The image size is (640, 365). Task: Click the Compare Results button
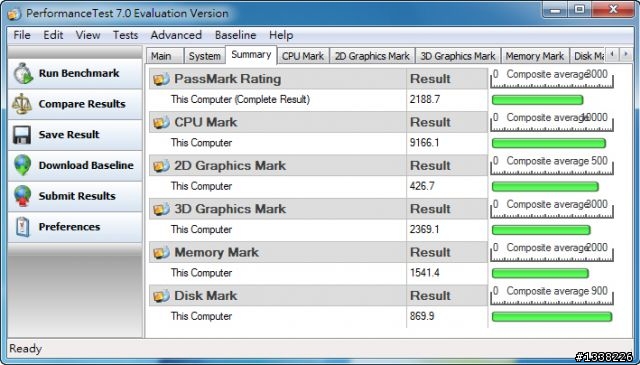click(75, 104)
